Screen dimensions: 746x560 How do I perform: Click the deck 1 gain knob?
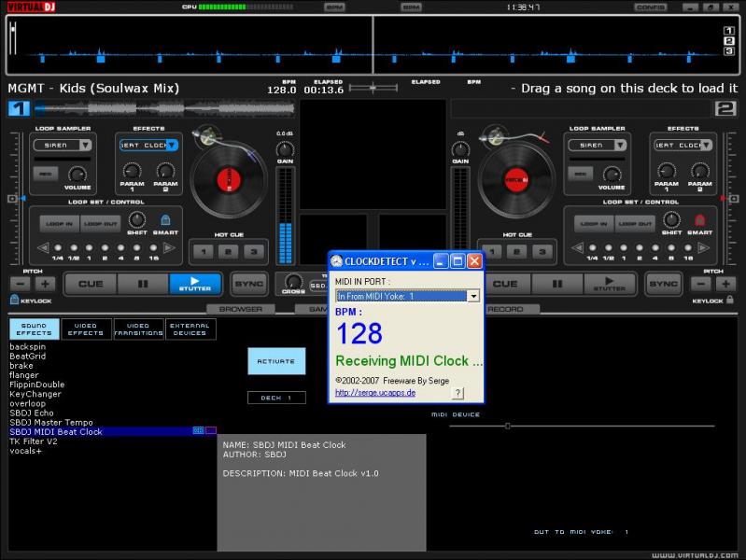click(x=285, y=149)
